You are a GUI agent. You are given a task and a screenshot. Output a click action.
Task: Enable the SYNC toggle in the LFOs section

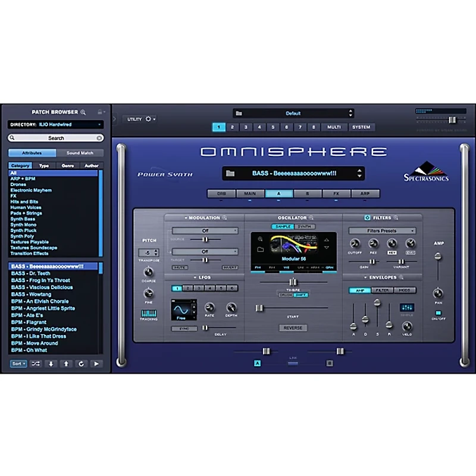point(185,328)
